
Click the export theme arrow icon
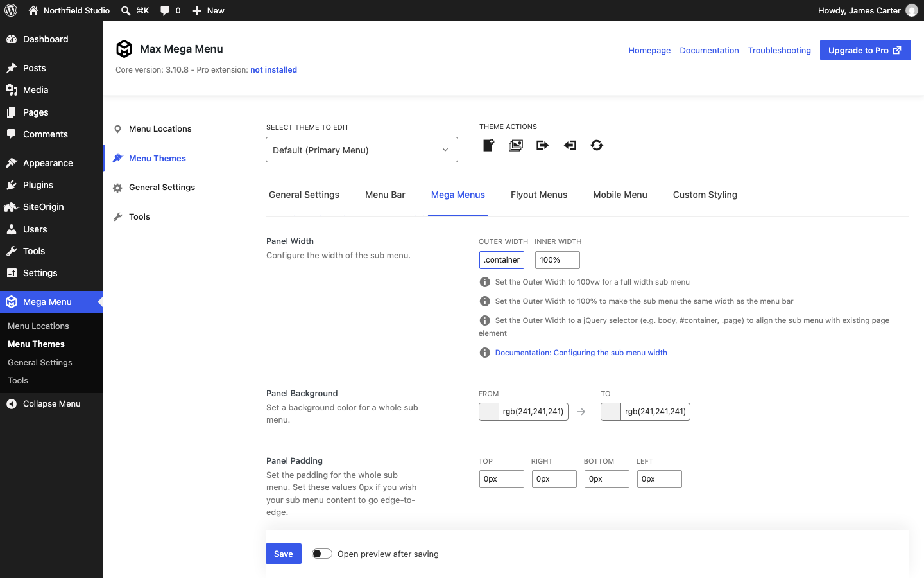(543, 145)
